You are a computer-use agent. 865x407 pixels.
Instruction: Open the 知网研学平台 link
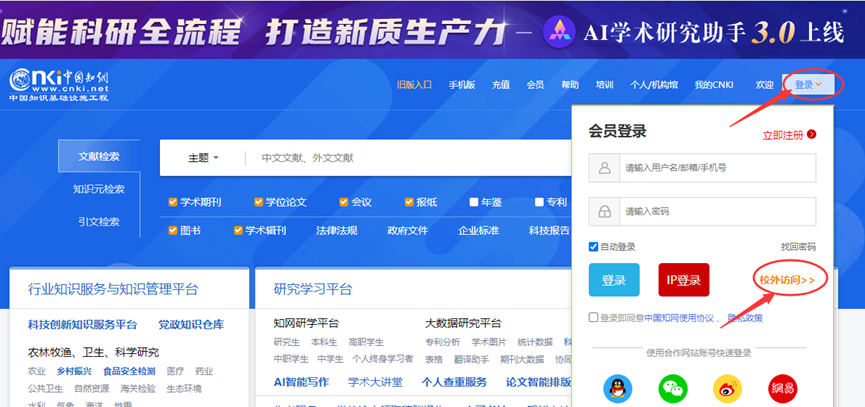306,323
